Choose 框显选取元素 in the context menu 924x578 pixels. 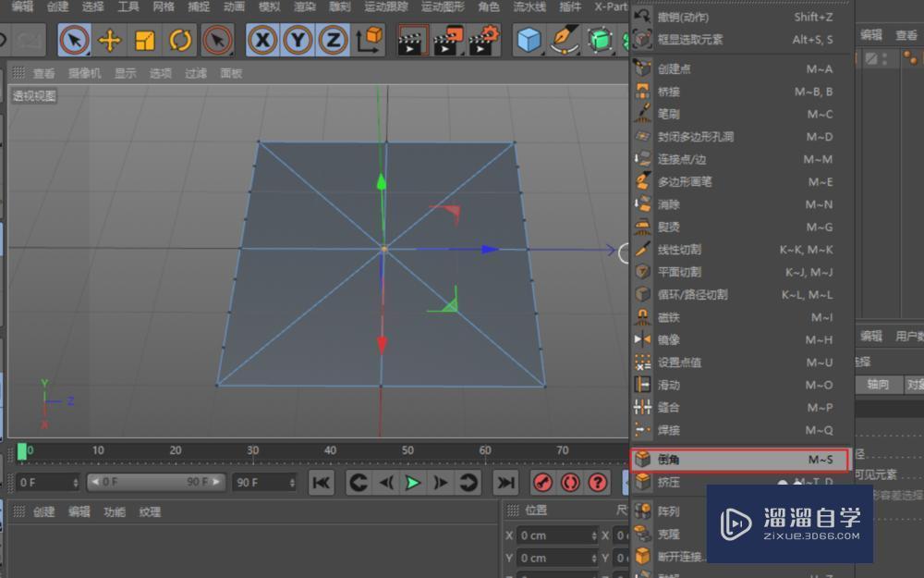[x=741, y=40]
